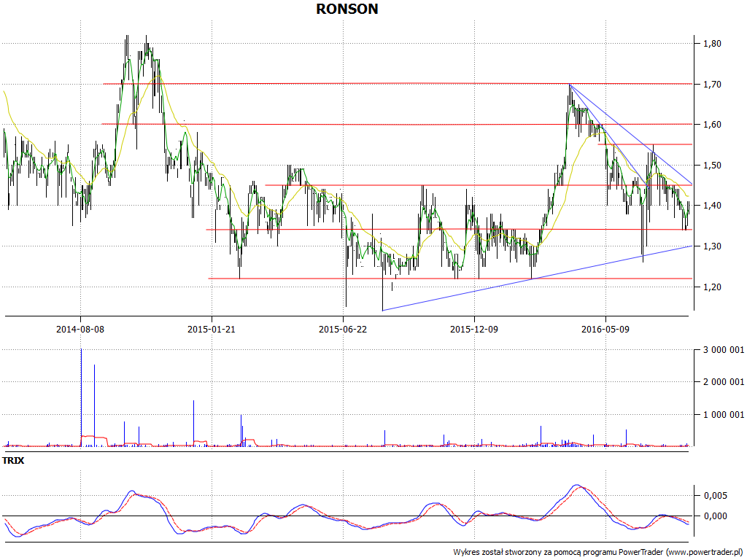This screenshot has width=747, height=560.
Task: Click the TRIX indicator heading
Action: (13, 461)
